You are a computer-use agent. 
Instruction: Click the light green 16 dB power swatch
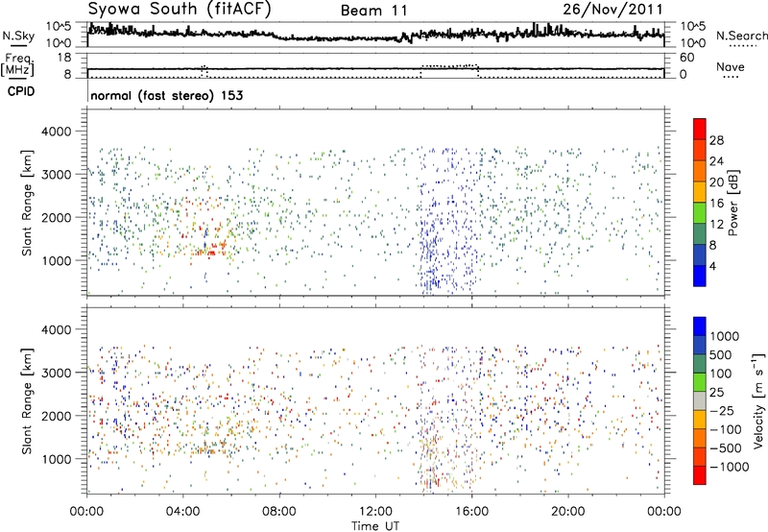click(x=700, y=212)
